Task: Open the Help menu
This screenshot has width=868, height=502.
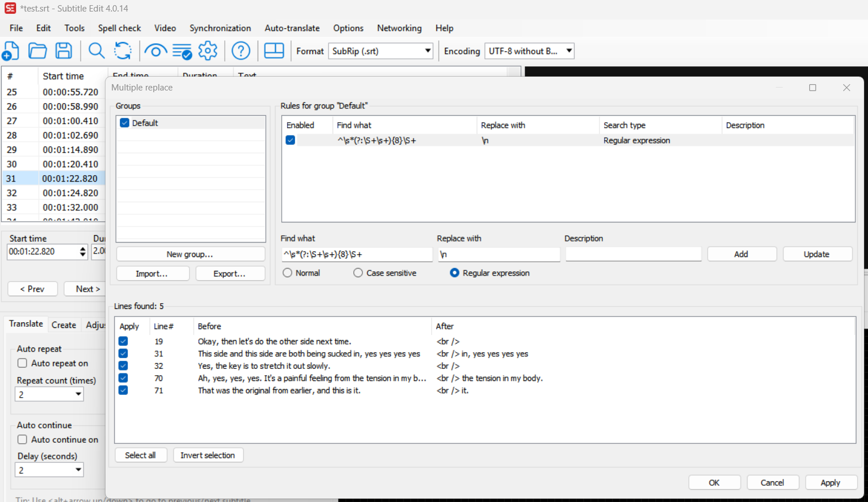Action: pyautogui.click(x=444, y=28)
